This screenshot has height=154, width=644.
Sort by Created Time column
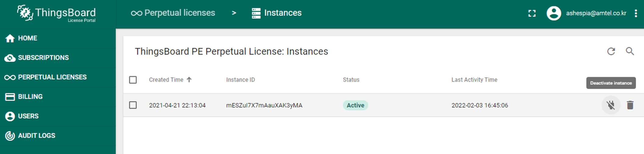tap(166, 80)
